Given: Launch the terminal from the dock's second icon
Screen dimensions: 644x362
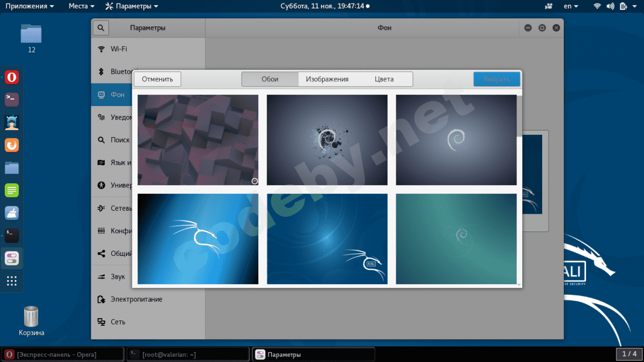Looking at the screenshot, I should [12, 100].
